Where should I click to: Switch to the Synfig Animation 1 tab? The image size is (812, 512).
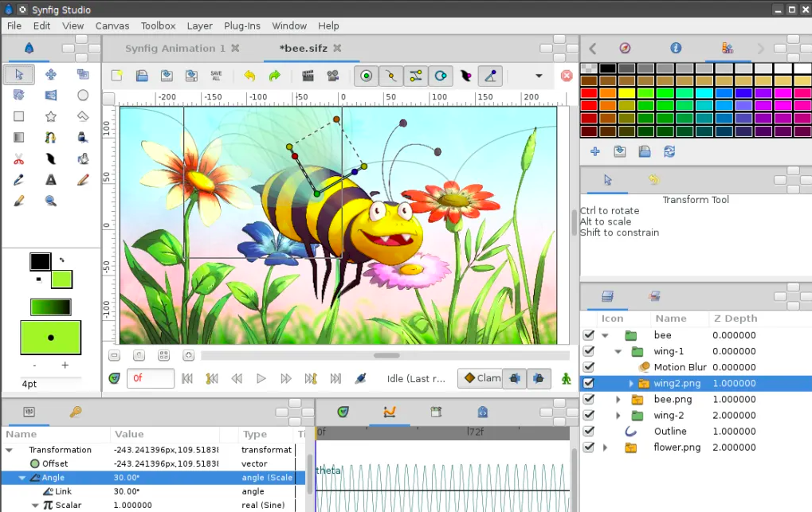pyautogui.click(x=175, y=49)
